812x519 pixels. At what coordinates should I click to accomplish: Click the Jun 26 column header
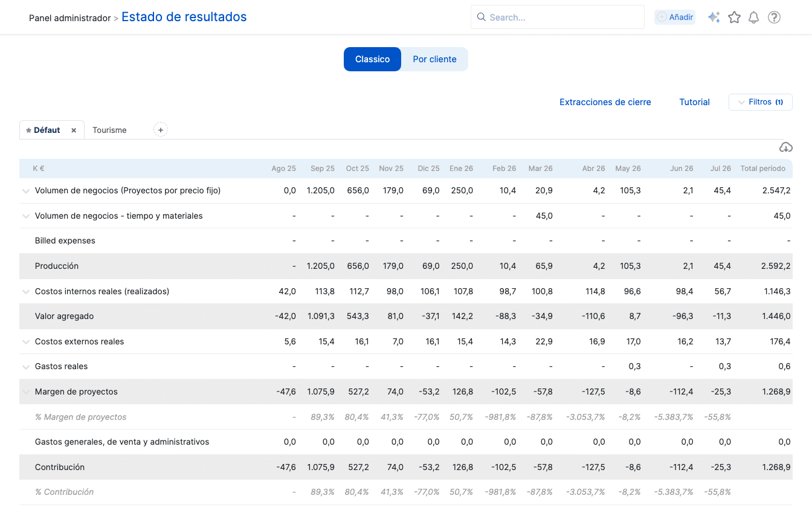click(x=681, y=169)
